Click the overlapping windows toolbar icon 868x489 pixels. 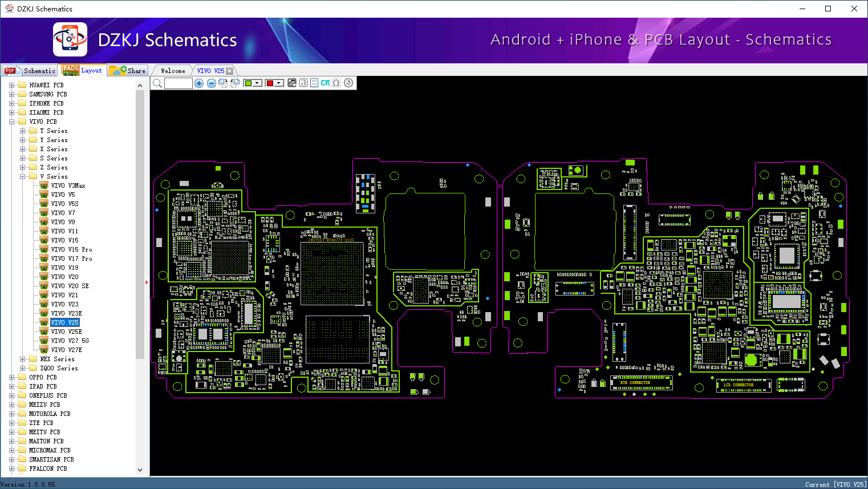[292, 83]
